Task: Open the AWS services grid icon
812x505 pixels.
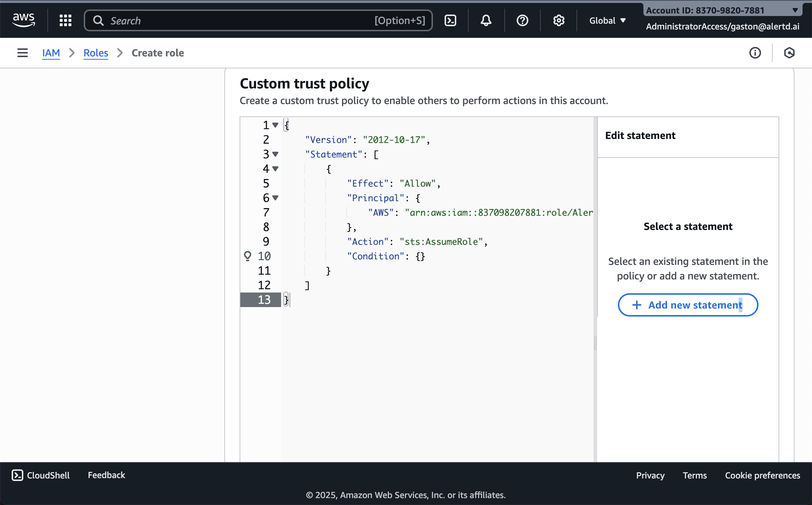Action: 66,20
